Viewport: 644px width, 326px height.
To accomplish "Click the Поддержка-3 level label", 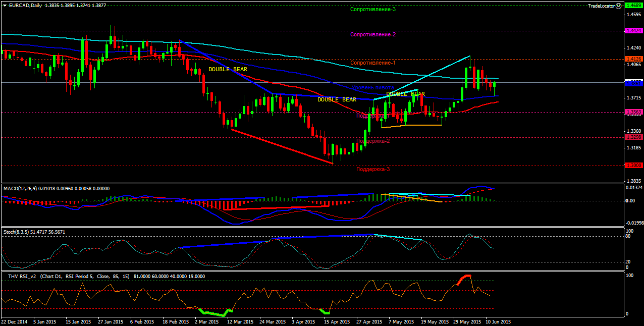I will [x=373, y=169].
